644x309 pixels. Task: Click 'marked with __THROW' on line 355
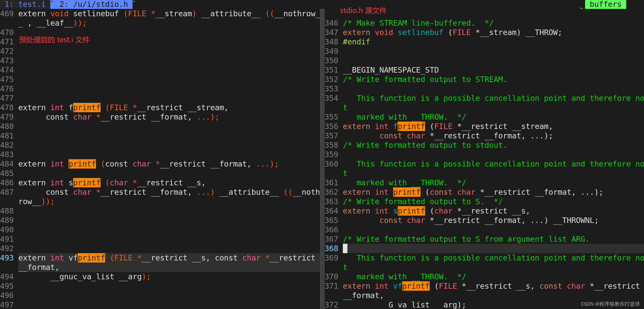coord(402,117)
